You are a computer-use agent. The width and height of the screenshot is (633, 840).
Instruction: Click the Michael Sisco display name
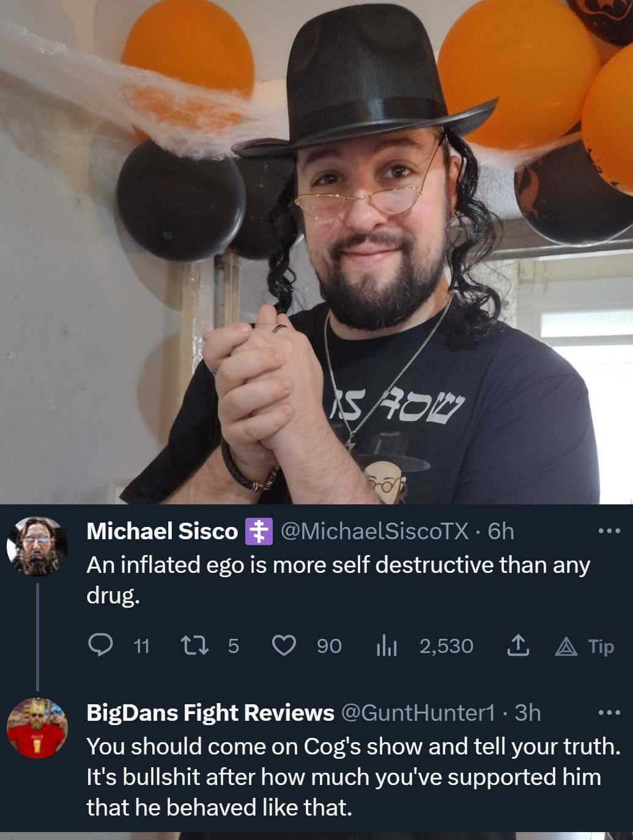pos(162,531)
